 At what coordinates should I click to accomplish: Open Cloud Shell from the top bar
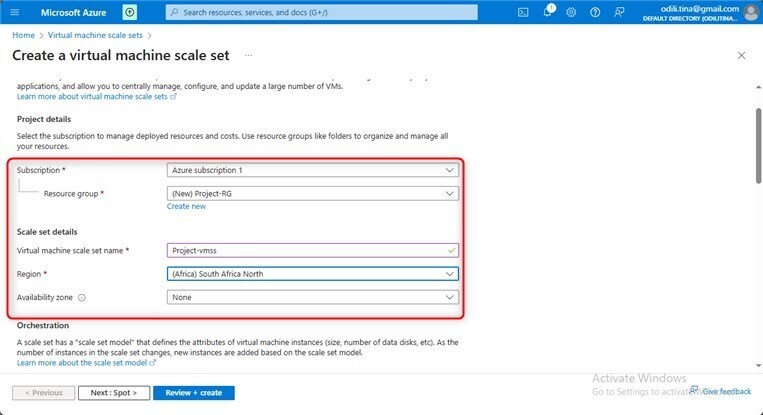click(x=523, y=12)
